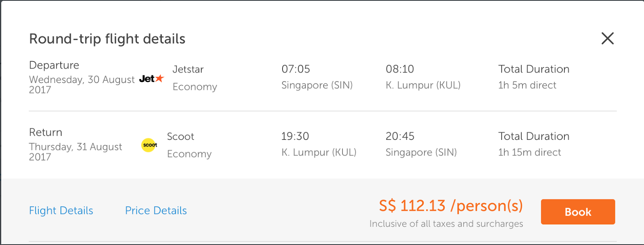Click the yellow Scoot airline logo
This screenshot has width=644, height=245.
(149, 145)
